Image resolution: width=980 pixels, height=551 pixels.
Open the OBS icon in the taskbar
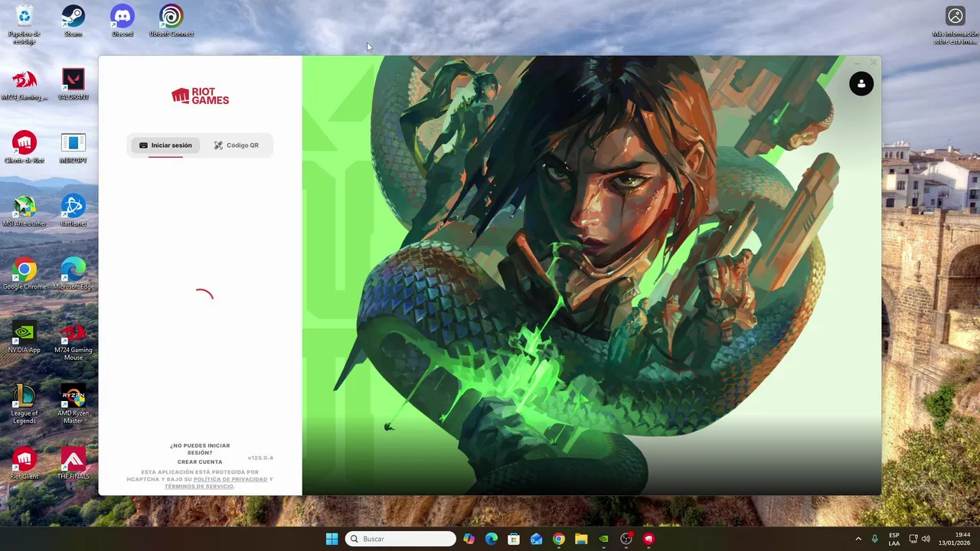626,539
